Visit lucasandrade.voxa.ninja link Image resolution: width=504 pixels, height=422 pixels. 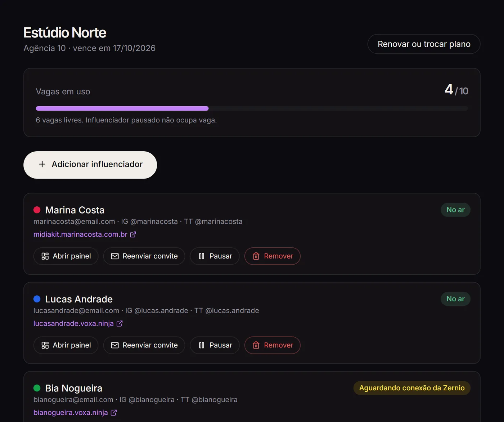[x=73, y=324]
